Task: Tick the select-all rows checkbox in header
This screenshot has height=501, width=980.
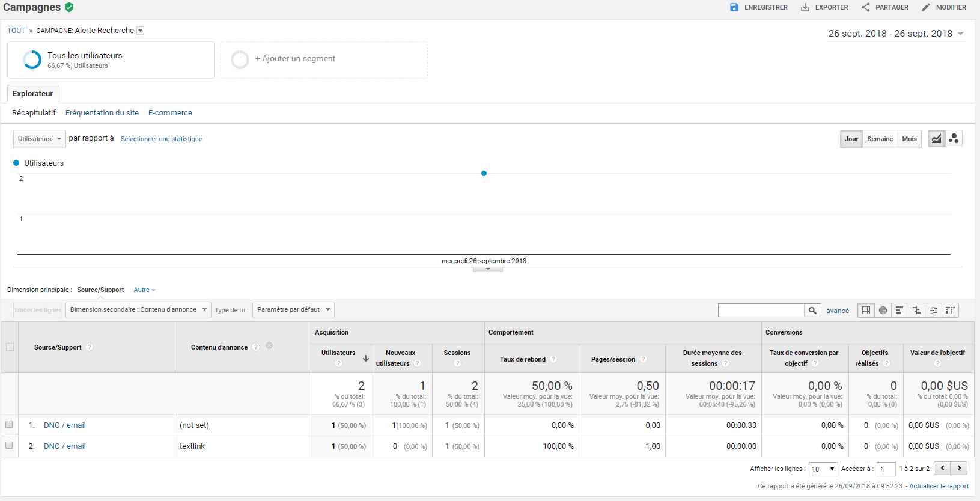Action: (10, 347)
